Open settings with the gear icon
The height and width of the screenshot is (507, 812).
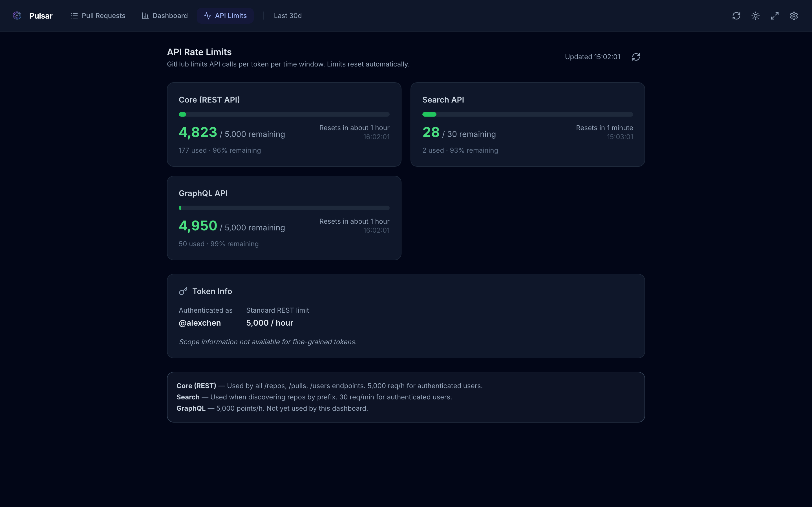(x=794, y=16)
